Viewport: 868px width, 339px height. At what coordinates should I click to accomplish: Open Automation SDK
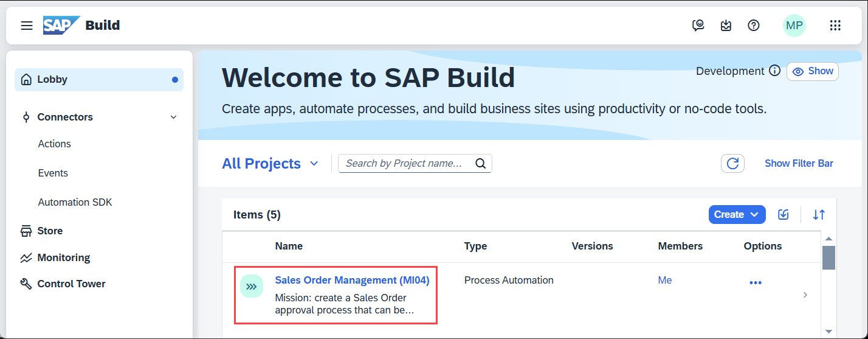tap(75, 202)
